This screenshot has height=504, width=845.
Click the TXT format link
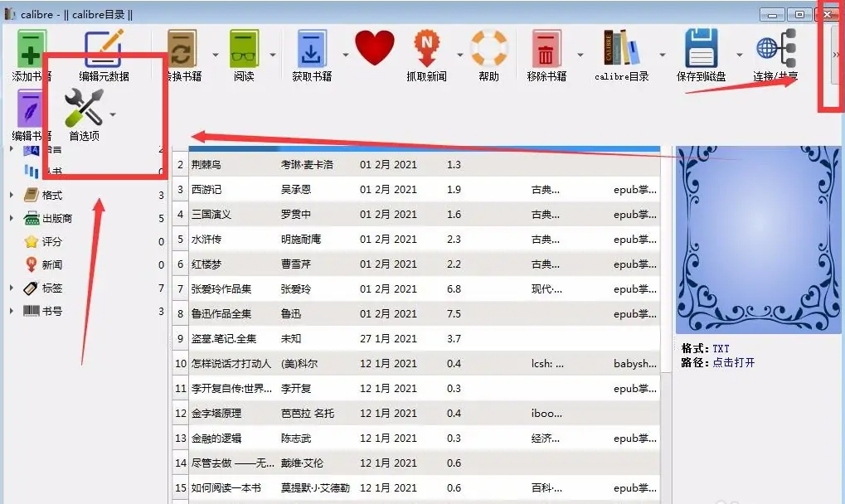(721, 348)
